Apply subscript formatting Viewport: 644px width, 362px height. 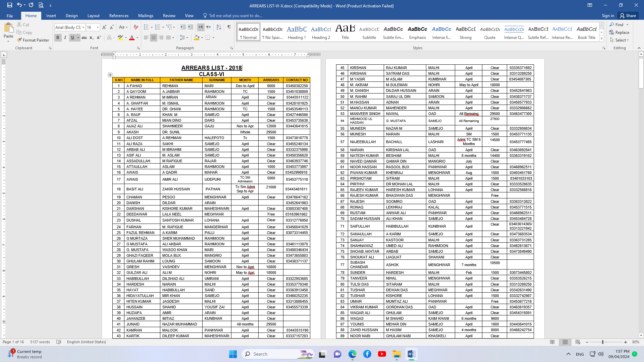point(92,38)
